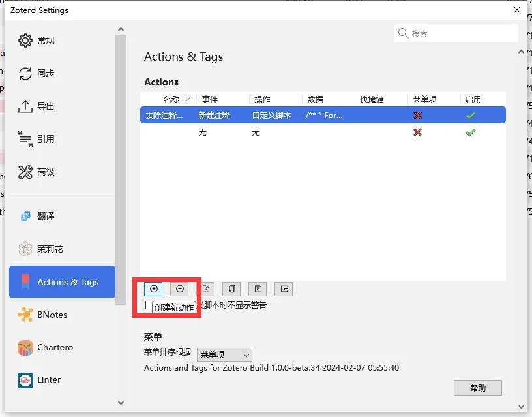Open the 引用 cite settings pane
Image resolution: width=532 pixels, height=417 pixels.
62,139
